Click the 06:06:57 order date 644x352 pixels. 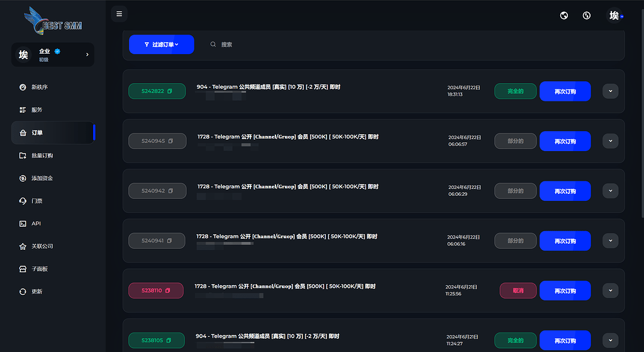tap(465, 140)
